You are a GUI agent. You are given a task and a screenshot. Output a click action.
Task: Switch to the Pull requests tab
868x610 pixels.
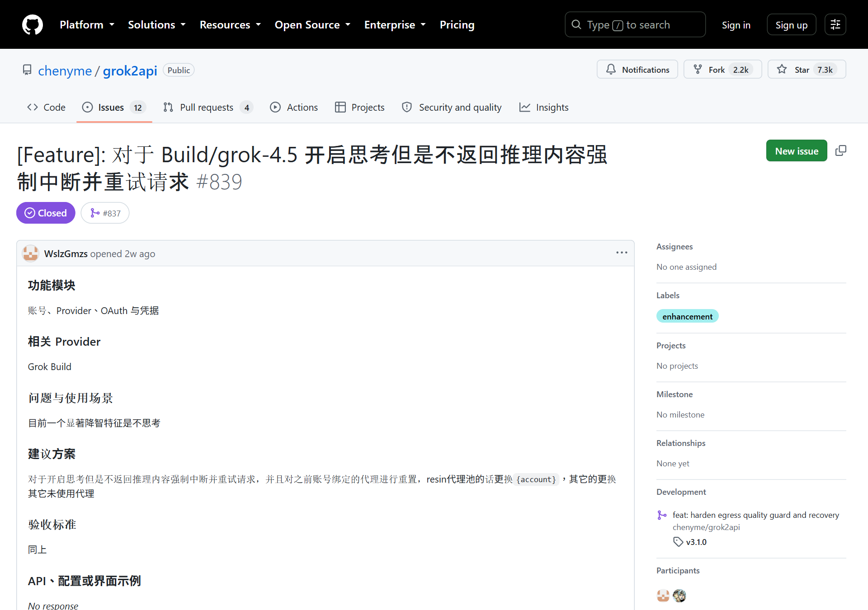[208, 107]
